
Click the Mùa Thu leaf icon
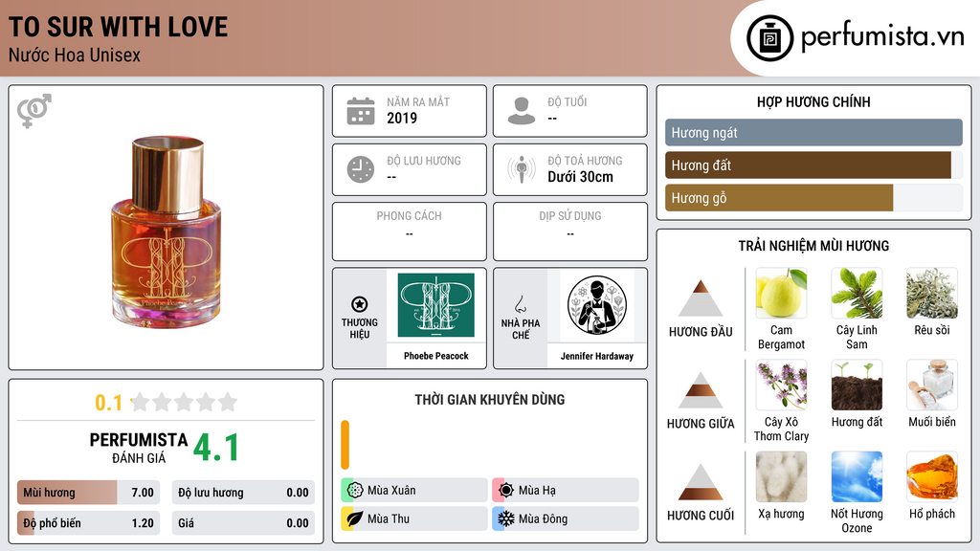[355, 518]
